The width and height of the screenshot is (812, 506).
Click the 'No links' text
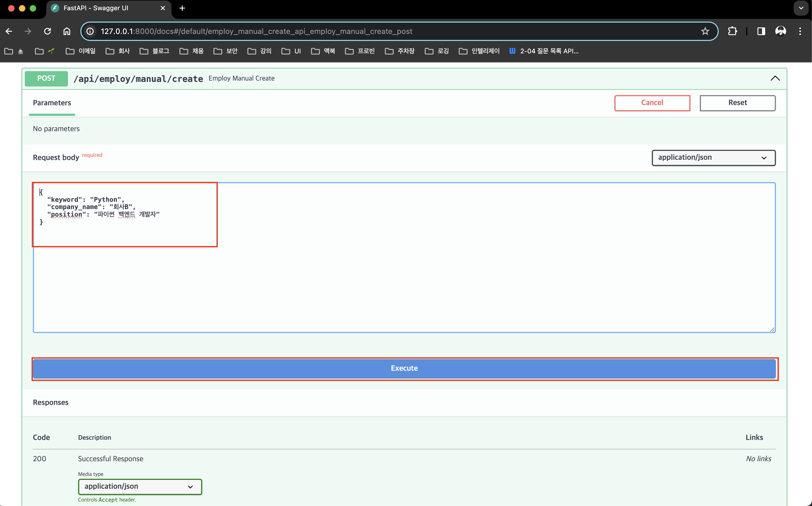(758, 459)
